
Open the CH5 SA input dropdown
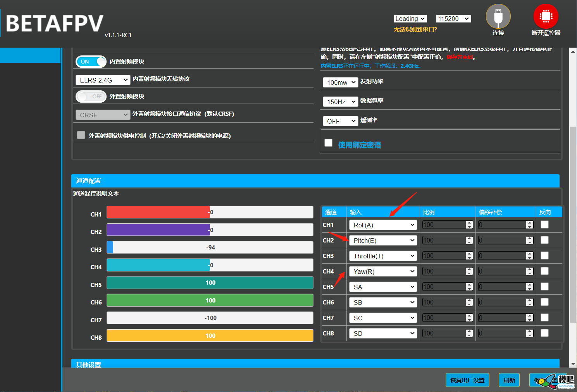(383, 287)
